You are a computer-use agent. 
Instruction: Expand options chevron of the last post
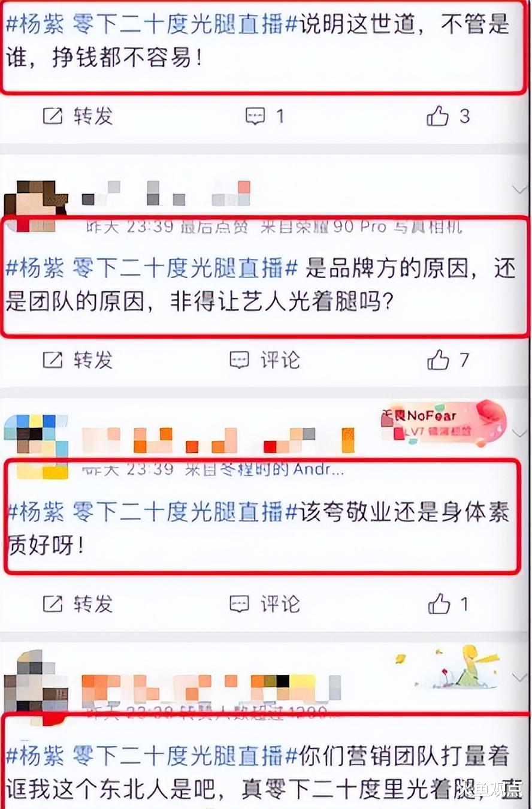pyautogui.click(x=519, y=677)
